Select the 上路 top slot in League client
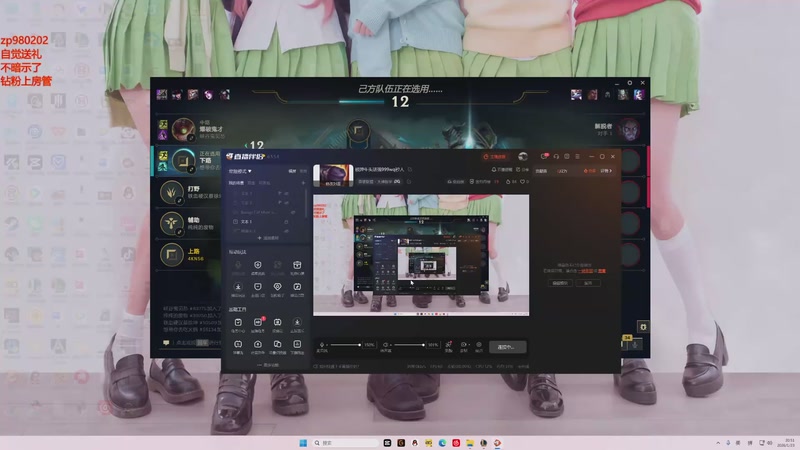Viewport: 800px width, 450px height. coord(188,255)
